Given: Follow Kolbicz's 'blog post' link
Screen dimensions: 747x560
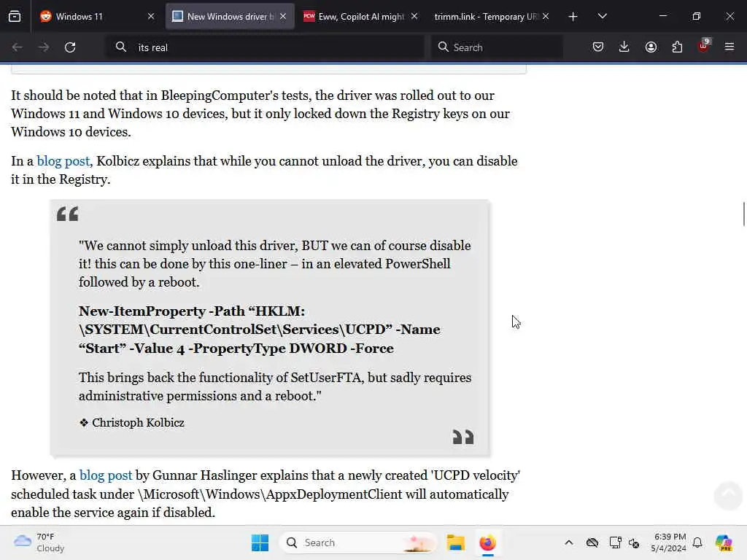Looking at the screenshot, I should point(63,161).
